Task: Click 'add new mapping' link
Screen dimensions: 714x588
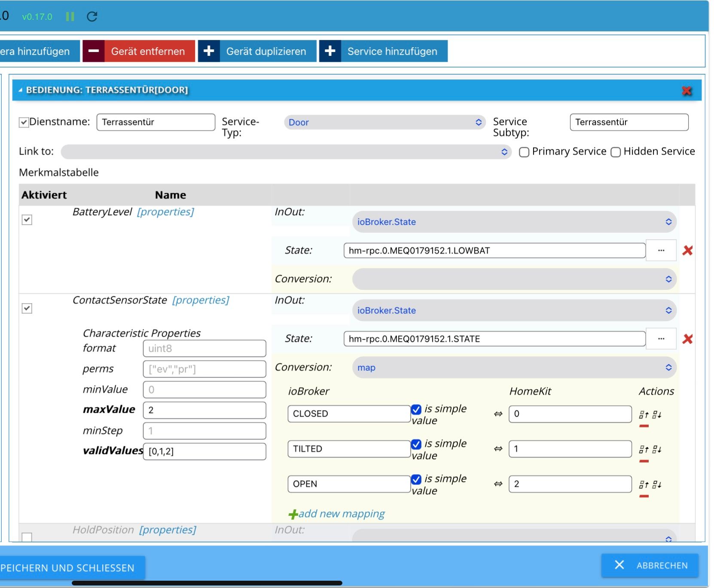Action: 337,514
